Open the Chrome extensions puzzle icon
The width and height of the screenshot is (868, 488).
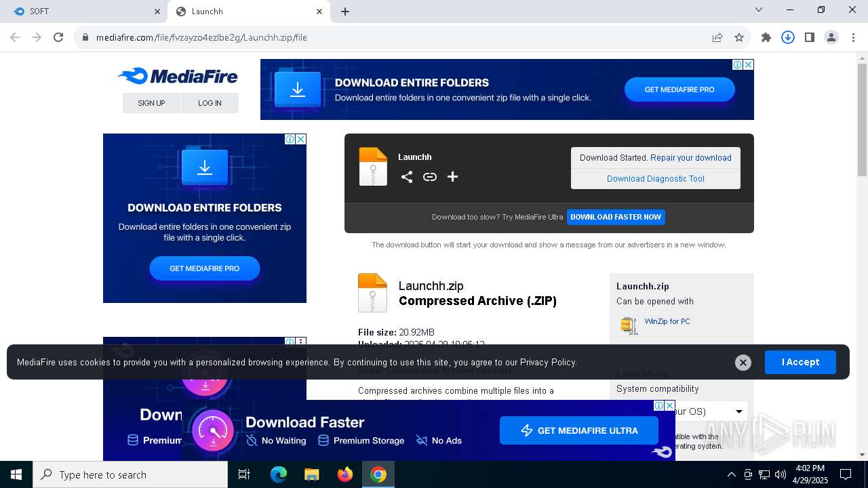[766, 37]
